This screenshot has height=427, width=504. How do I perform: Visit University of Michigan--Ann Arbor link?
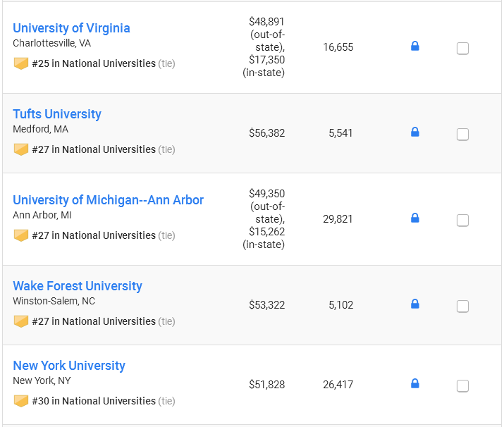pyautogui.click(x=108, y=200)
